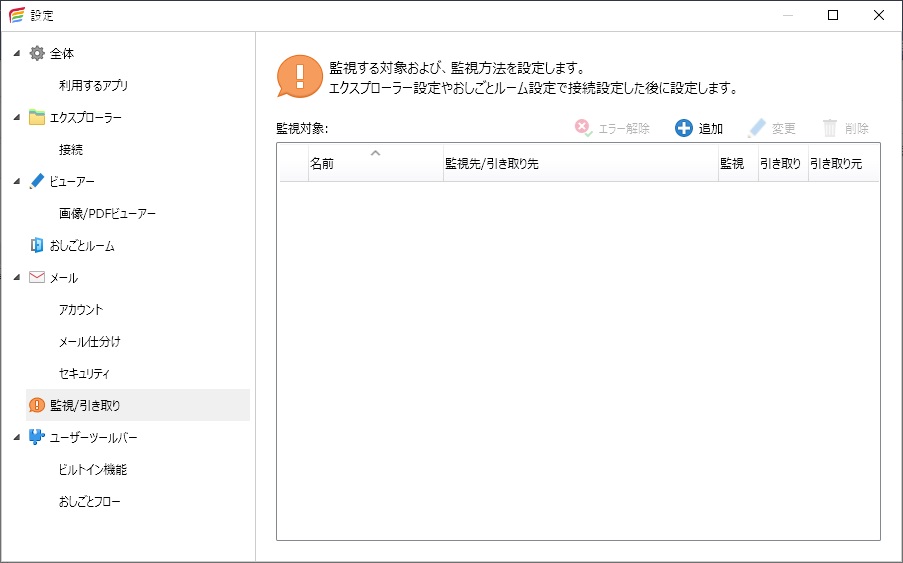Open セキュリティ settings
The width and height of the screenshot is (903, 563).
coord(84,374)
